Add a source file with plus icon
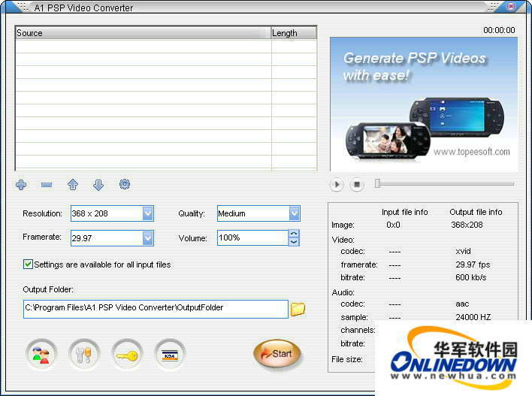Screen dimensions: 532x396 click(21, 185)
